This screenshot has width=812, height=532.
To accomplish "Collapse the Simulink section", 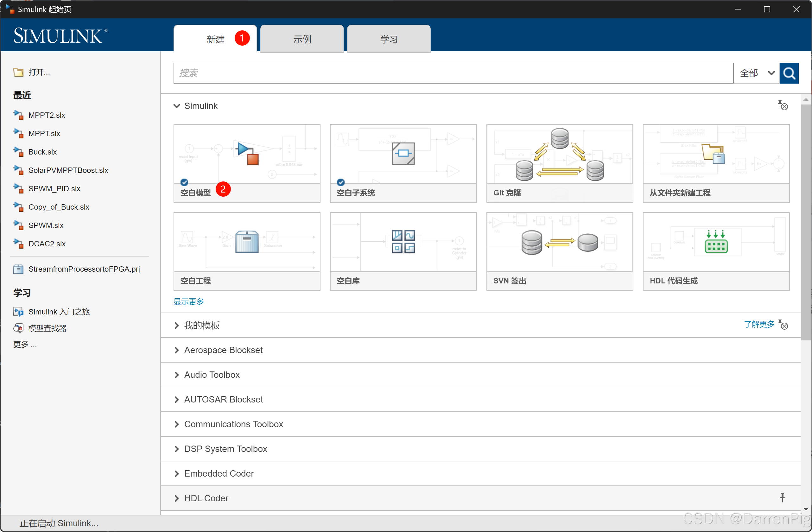I will [177, 106].
